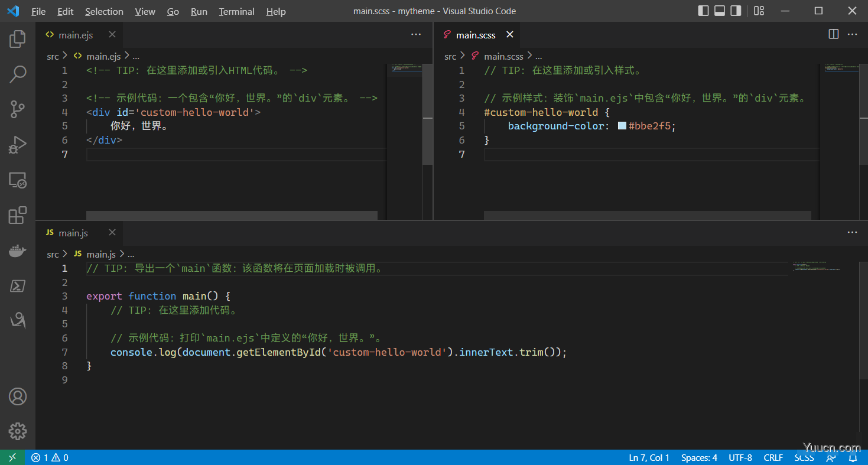Open the Help menu

(276, 11)
